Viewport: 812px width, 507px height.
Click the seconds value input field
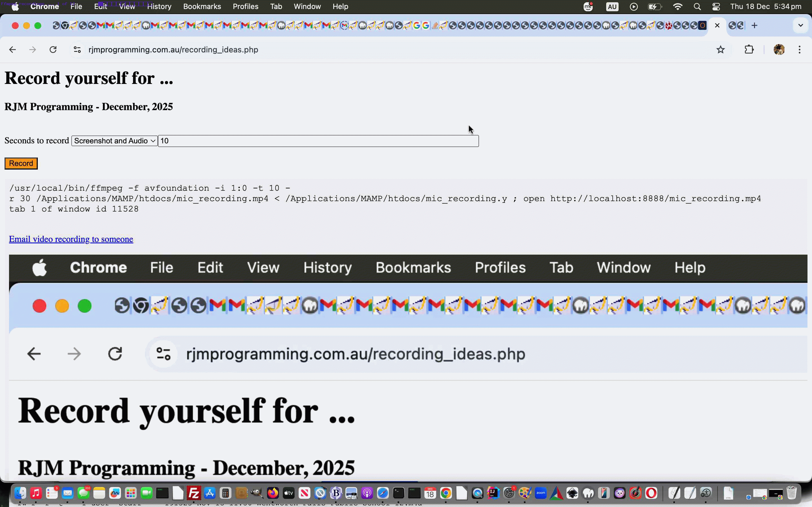[318, 141]
